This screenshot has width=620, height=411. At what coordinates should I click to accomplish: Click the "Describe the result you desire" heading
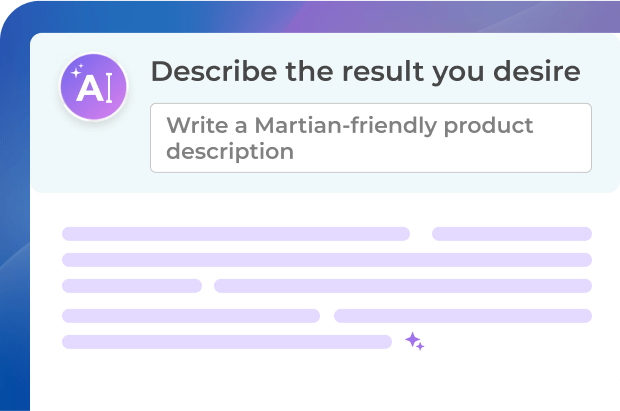click(365, 72)
